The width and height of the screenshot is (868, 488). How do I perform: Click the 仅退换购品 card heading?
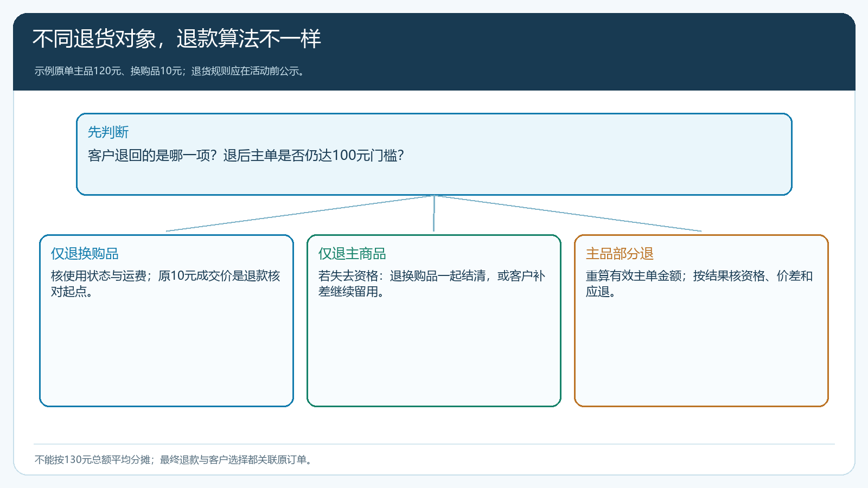[85, 253]
